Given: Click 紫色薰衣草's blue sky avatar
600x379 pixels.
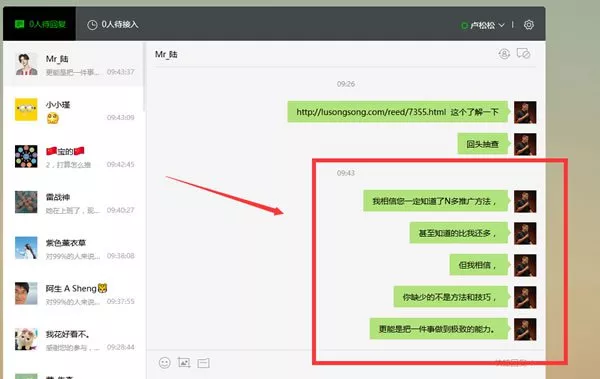Looking at the screenshot, I should pyautogui.click(x=26, y=248).
